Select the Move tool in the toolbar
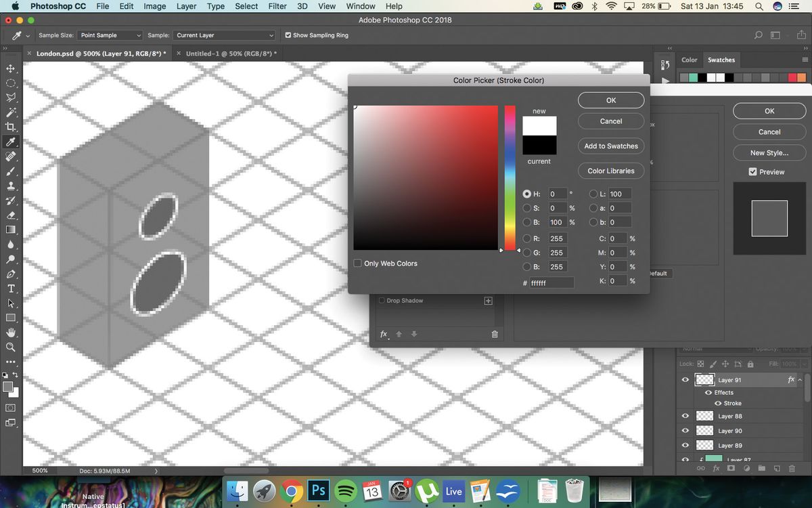The height and width of the screenshot is (508, 812). coord(10,68)
